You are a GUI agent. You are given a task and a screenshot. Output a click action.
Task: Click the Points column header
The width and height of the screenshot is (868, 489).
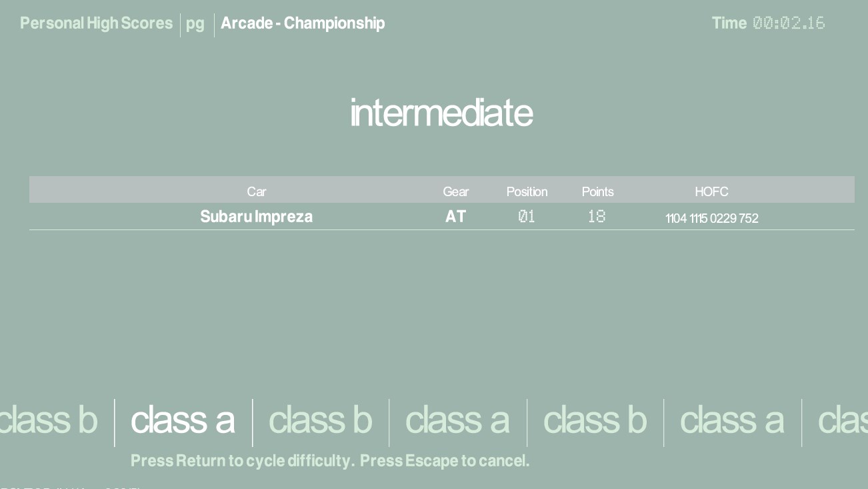(x=597, y=191)
